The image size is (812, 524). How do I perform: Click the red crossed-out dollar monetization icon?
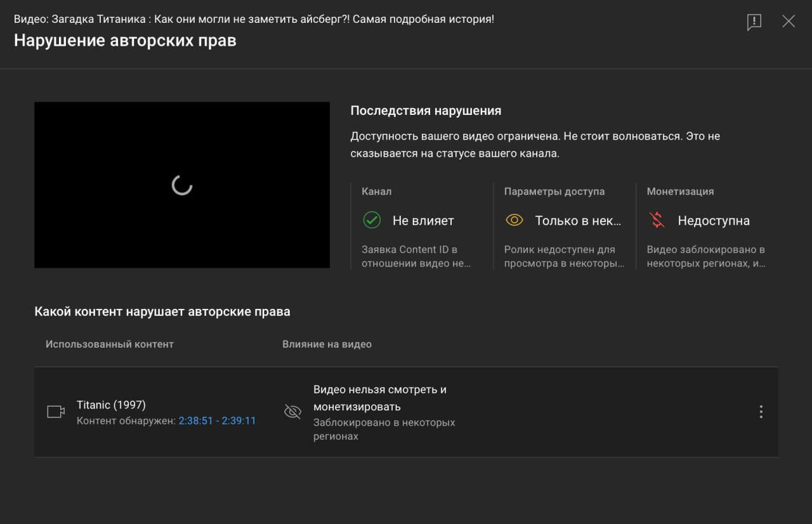click(x=657, y=220)
